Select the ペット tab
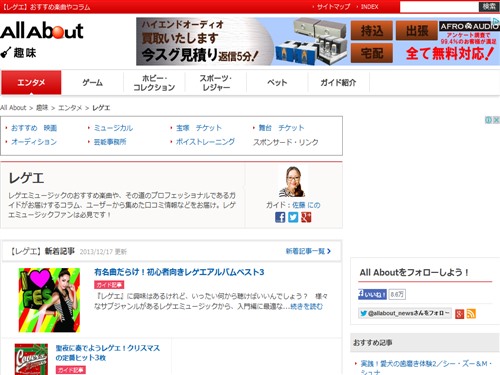Viewport: 500px width, 375px height. point(277,82)
